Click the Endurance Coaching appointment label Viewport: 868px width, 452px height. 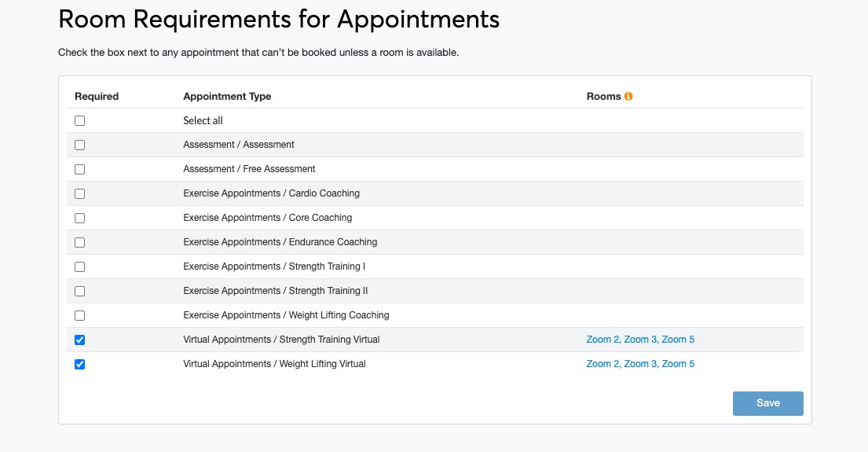280,242
